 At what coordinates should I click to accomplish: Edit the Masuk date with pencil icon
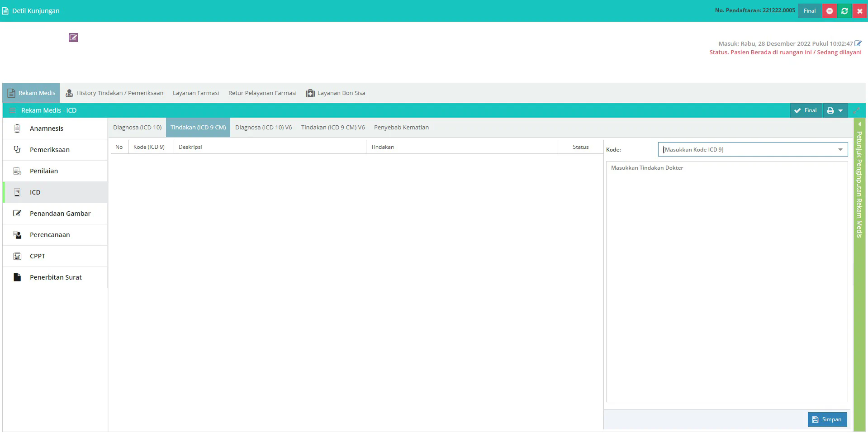click(858, 43)
